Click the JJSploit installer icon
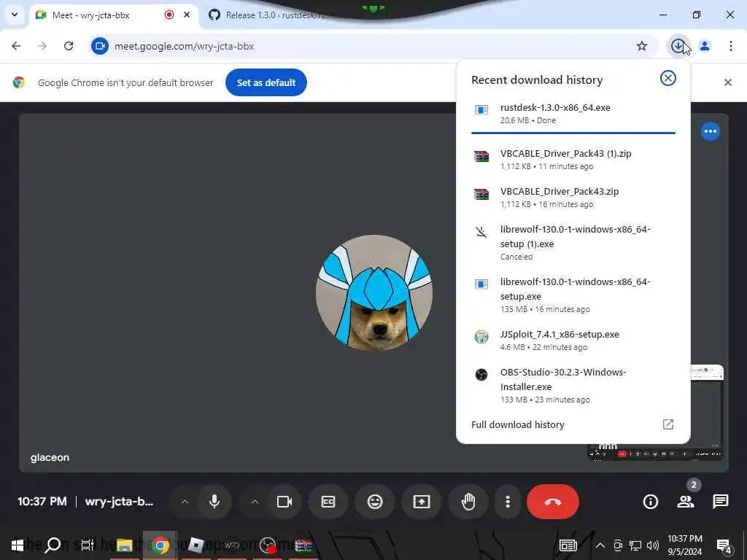 481,337
